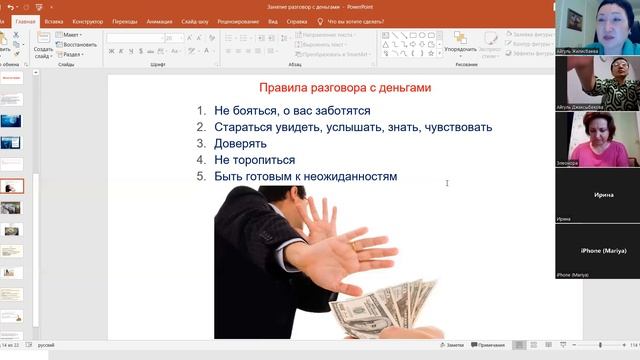Screen dimensions: 640x360
Task: Open the Макет (Layout) dropdown
Action: [x=69, y=35]
